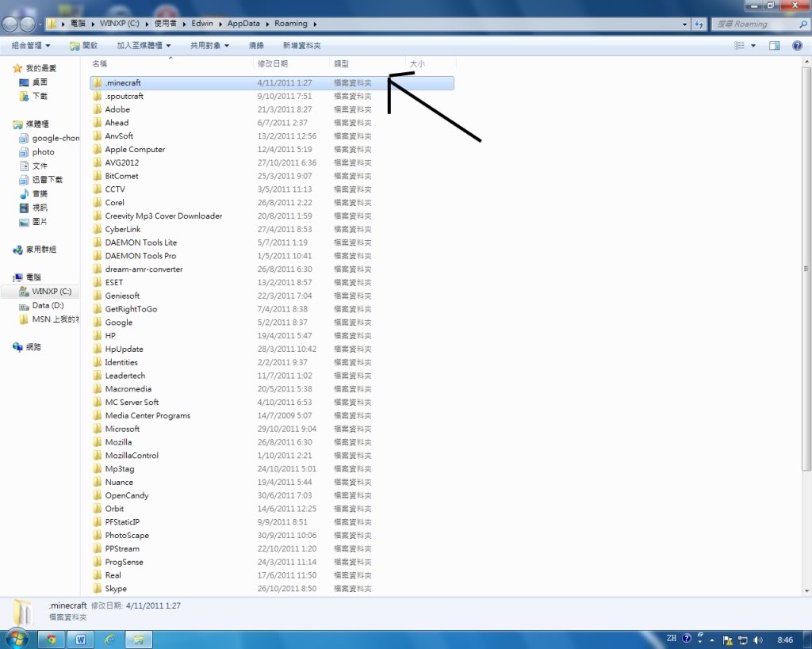Screen dimensions: 812x649
Task: Click the WINXP (C:) breadcrumb segment
Action: click(x=120, y=23)
